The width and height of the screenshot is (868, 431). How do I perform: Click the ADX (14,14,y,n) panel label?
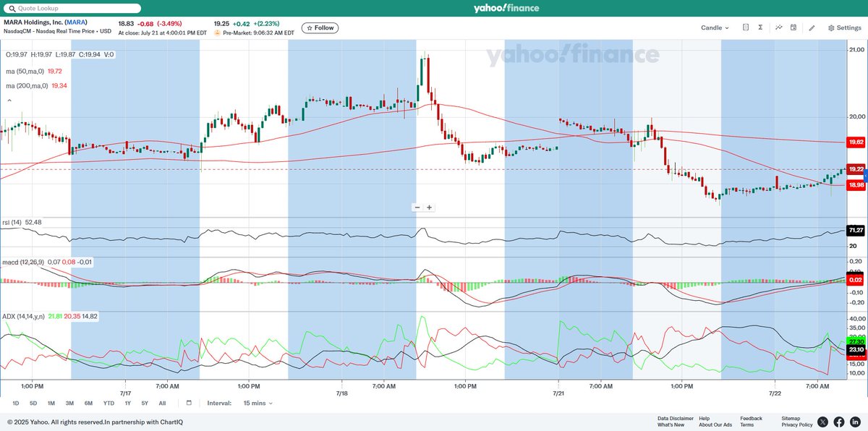(x=23, y=316)
